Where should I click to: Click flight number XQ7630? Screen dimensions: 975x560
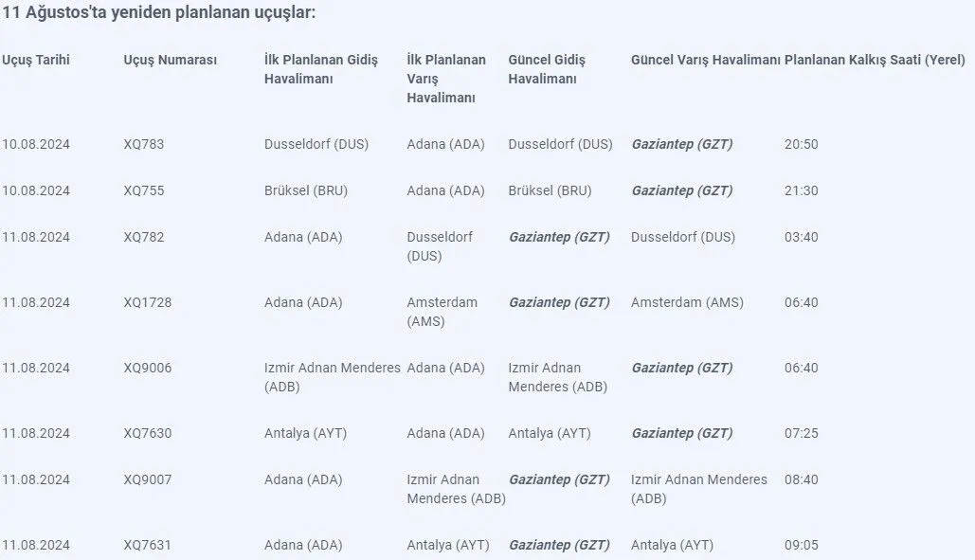coord(148,433)
